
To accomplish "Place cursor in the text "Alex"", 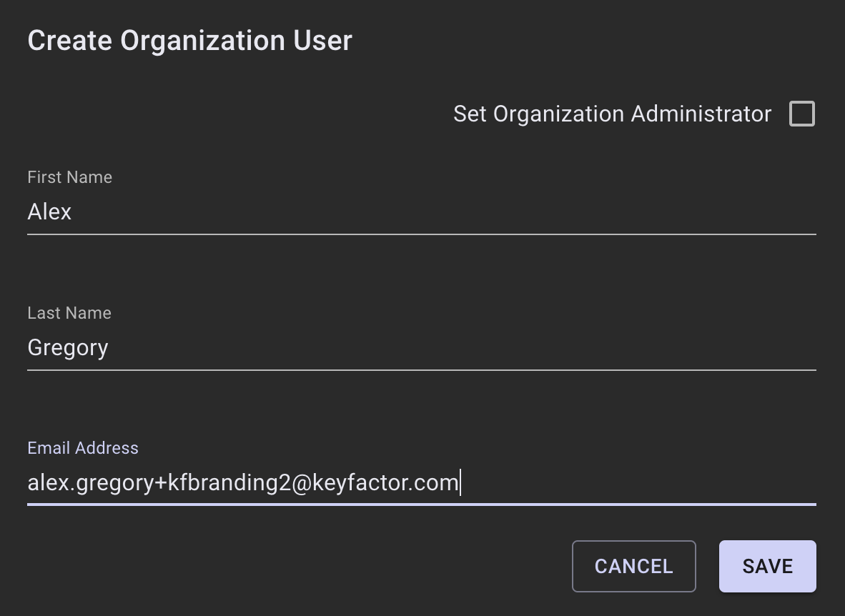I will 49,212.
